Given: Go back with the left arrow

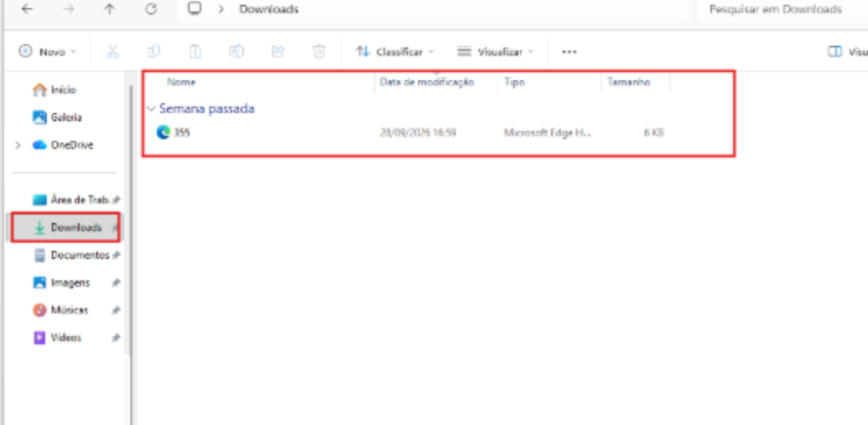Looking at the screenshot, I should point(27,9).
